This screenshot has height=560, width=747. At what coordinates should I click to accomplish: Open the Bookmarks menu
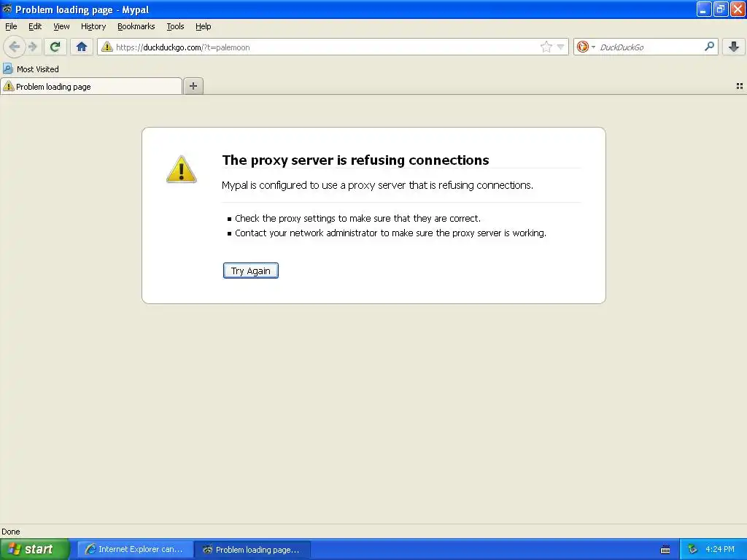pos(136,26)
